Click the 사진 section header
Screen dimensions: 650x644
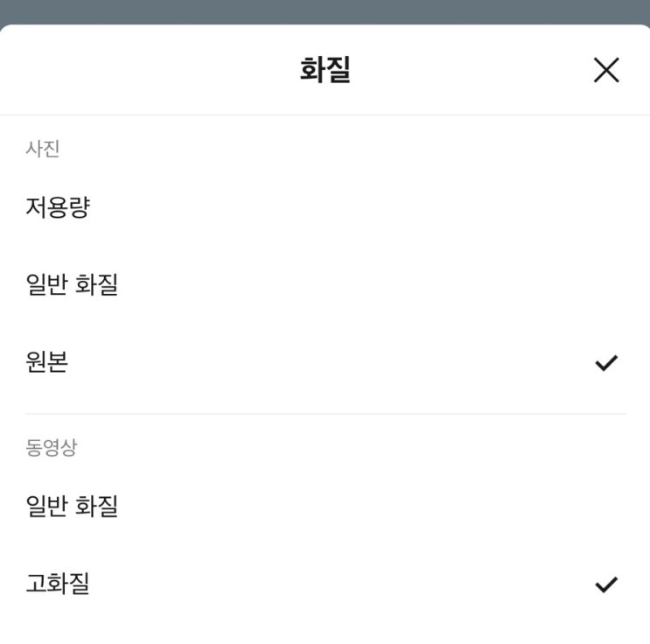tap(43, 149)
